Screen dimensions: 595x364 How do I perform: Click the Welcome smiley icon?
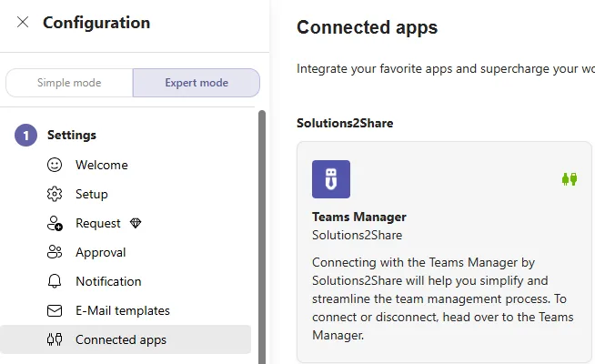[x=55, y=165]
